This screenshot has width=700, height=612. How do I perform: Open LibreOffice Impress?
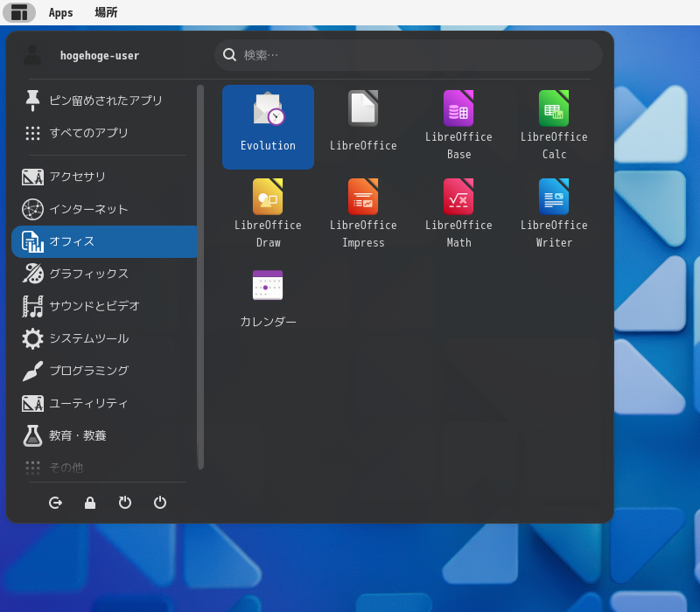[x=363, y=215]
